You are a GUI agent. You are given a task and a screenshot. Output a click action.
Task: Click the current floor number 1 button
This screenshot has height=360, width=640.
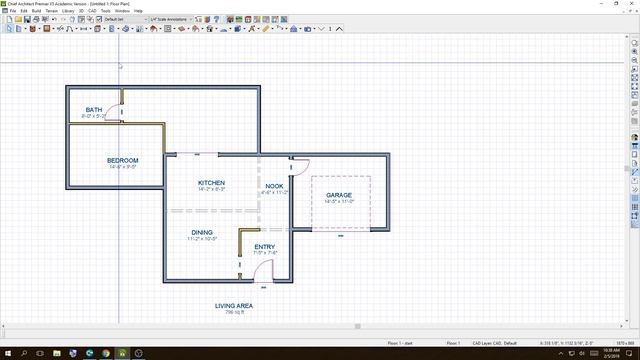coord(330,29)
